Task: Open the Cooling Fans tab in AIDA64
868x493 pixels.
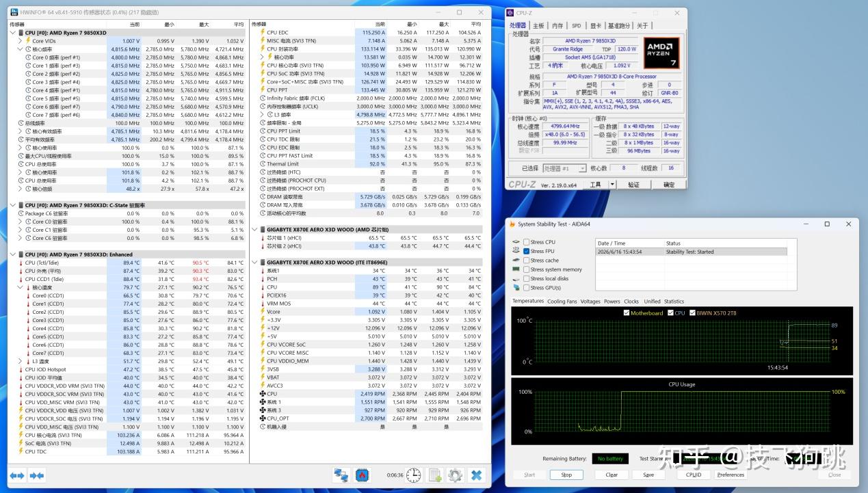Action: pos(562,301)
